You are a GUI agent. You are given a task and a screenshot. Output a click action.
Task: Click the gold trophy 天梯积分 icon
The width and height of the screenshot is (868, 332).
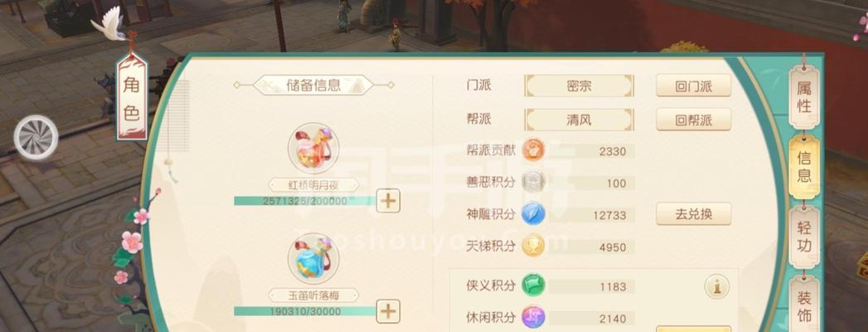point(534,246)
